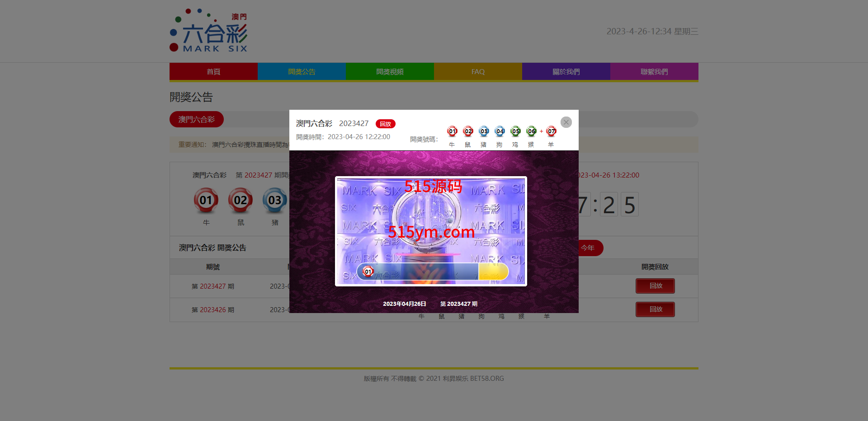Replay draw 2023426 with 回放 button
Screen dimensions: 868x421
pyautogui.click(x=655, y=309)
